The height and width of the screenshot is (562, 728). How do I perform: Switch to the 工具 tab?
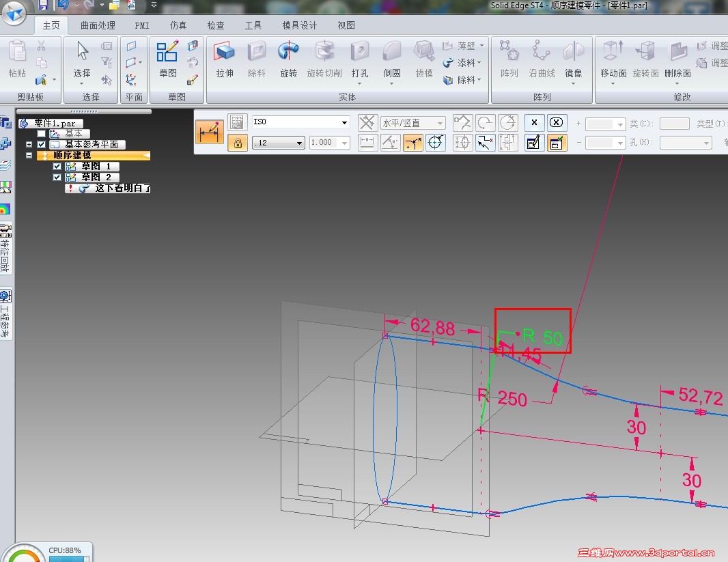coord(253,25)
